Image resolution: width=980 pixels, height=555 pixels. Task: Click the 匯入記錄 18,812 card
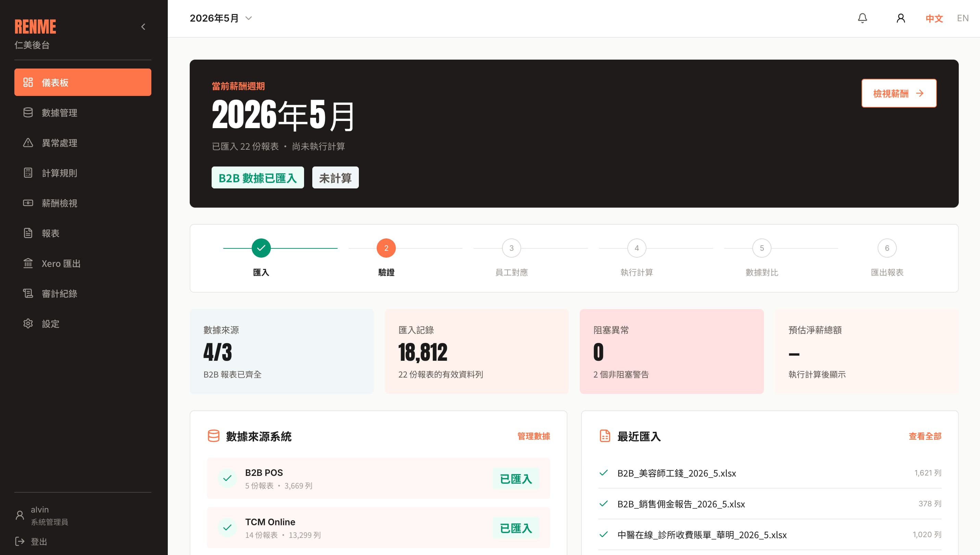[477, 351]
